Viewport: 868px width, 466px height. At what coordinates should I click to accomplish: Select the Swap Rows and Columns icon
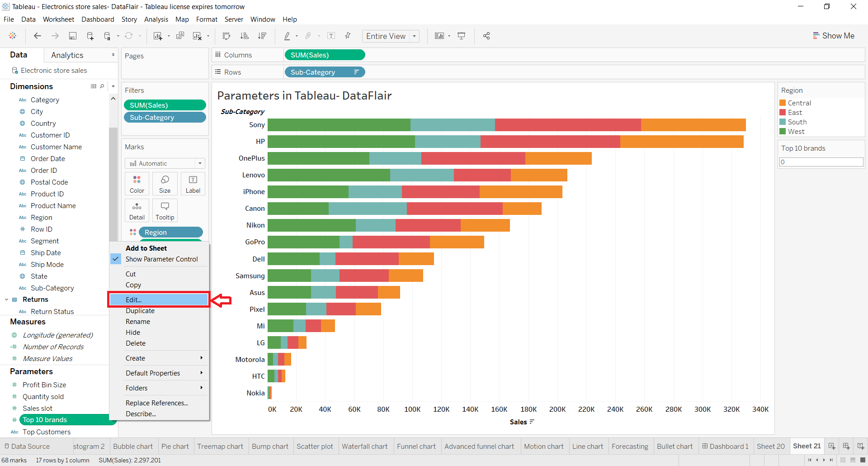click(226, 36)
